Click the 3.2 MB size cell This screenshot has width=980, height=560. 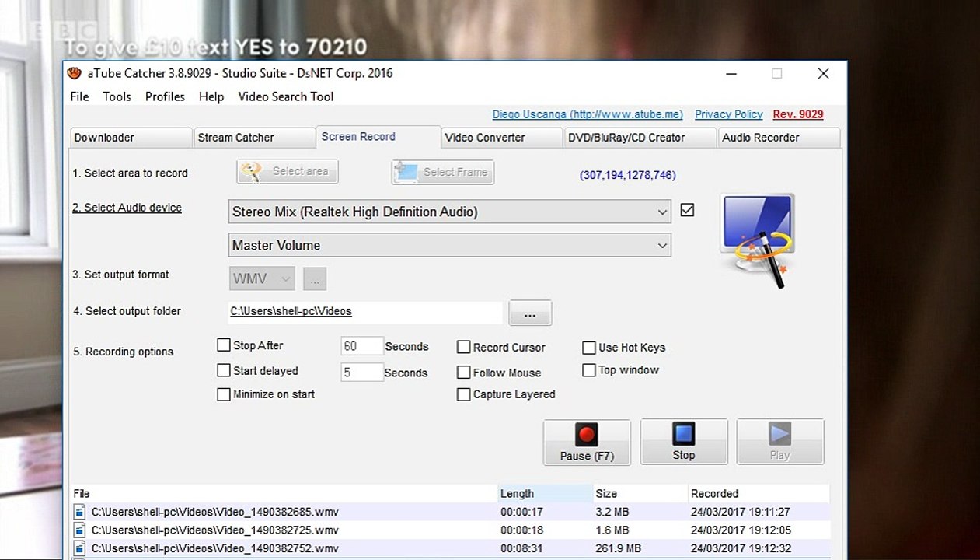(x=612, y=512)
